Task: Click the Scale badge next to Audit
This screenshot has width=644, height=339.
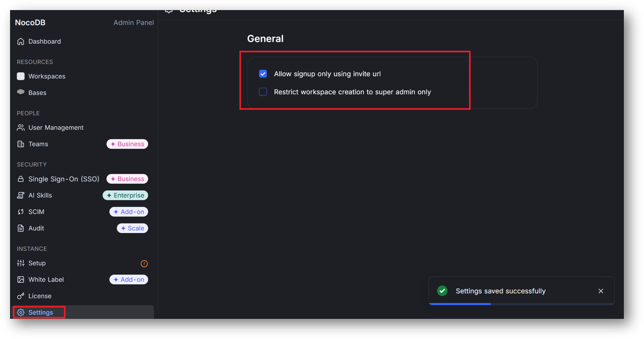Action: [x=132, y=228]
